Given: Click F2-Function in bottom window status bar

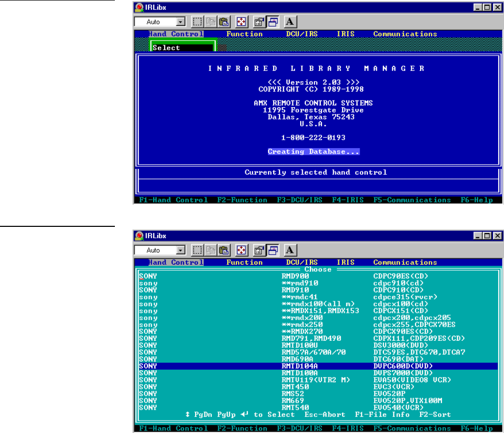Looking at the screenshot, I should pos(242,428).
